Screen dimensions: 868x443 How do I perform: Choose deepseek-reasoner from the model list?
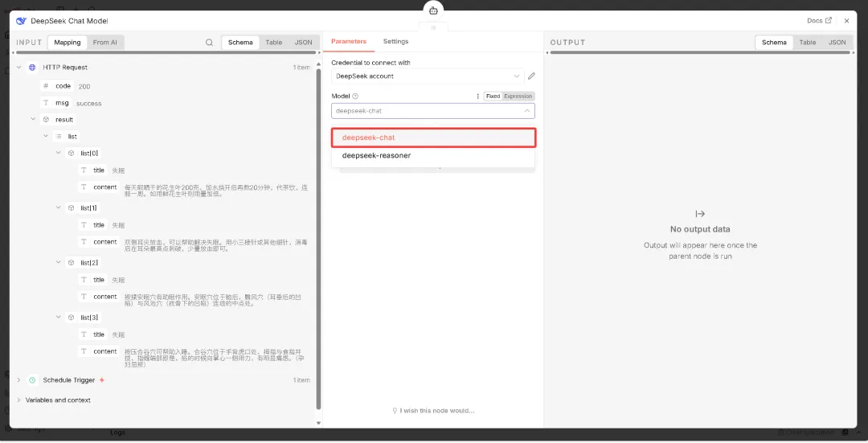click(x=433, y=156)
